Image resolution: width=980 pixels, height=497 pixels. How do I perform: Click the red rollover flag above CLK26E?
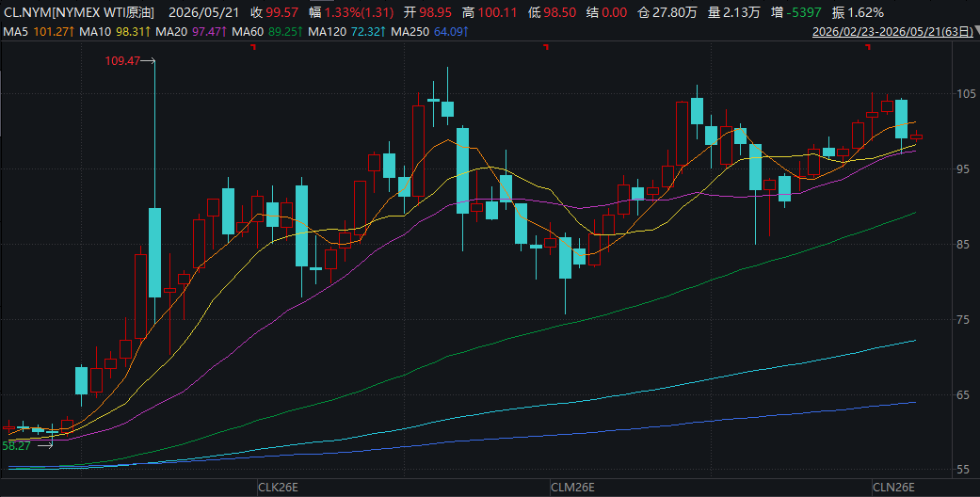(x=253, y=47)
